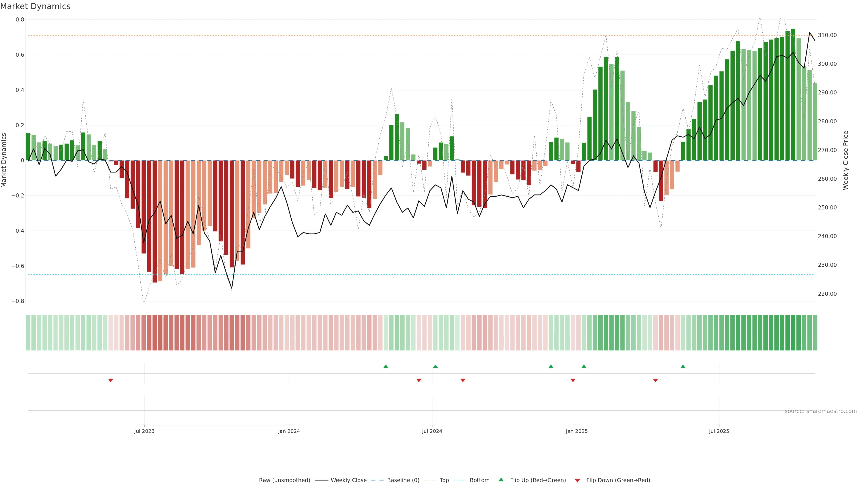Click the rightmost red Flip Down triangle marker

tap(655, 380)
